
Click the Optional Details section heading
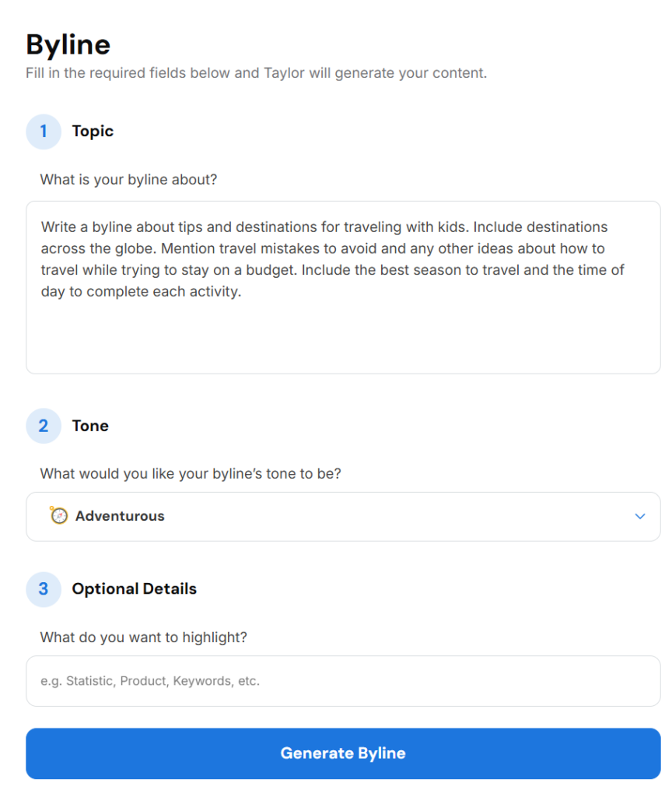click(x=134, y=588)
